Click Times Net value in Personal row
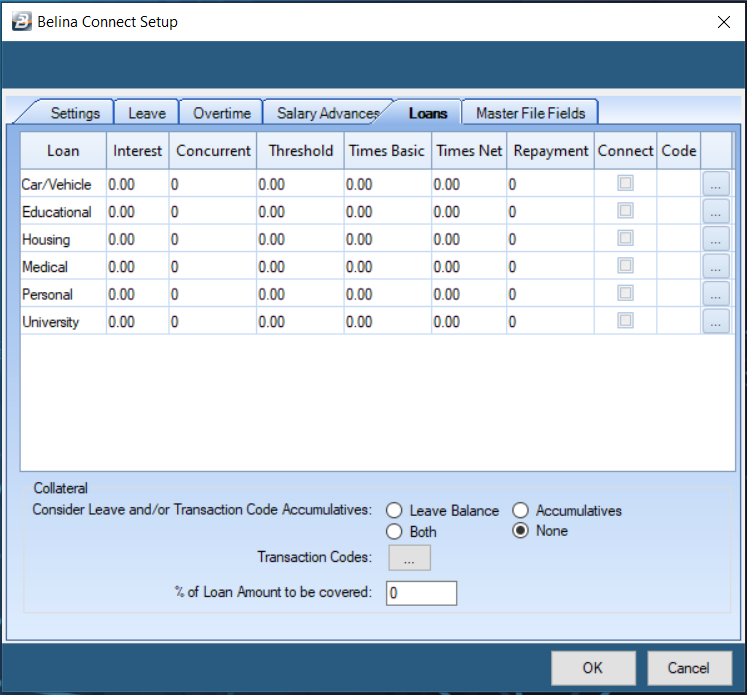The image size is (747, 695). coord(469,294)
